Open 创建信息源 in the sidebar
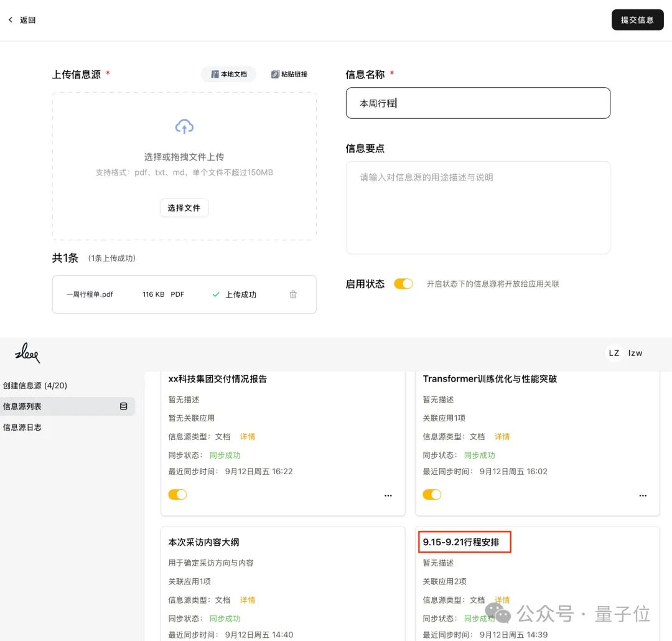672x641 pixels. point(35,386)
